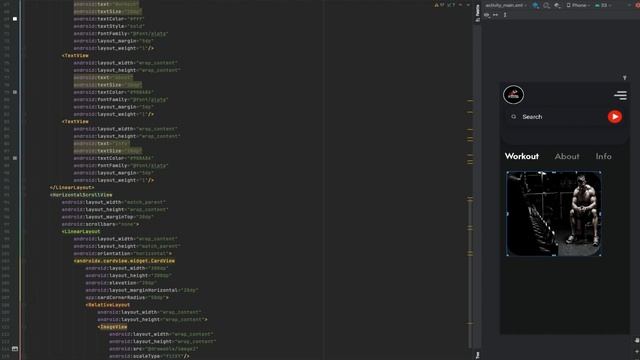640x360 pixels.
Task: Click the gutter color swatch beside the third textColor line
Action: coord(15,158)
